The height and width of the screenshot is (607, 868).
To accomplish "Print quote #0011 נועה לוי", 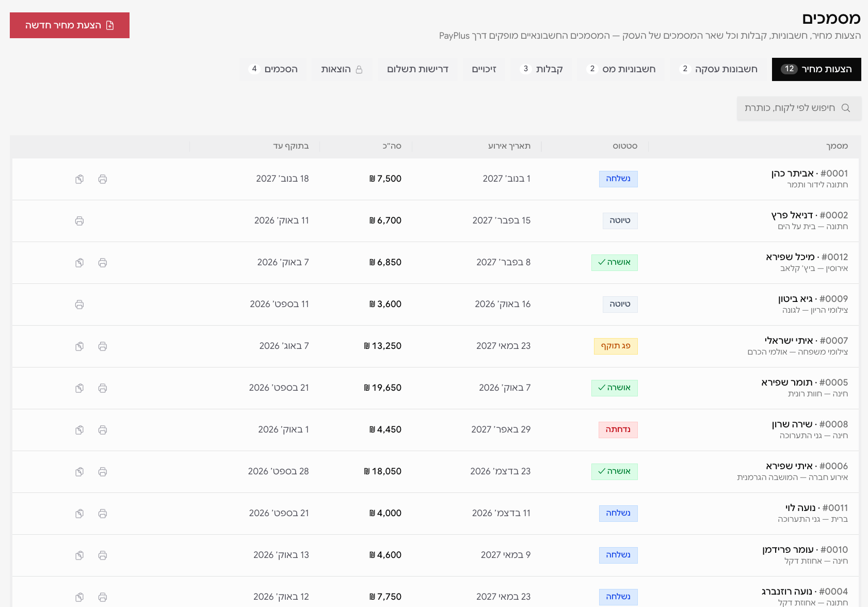I will click(103, 514).
